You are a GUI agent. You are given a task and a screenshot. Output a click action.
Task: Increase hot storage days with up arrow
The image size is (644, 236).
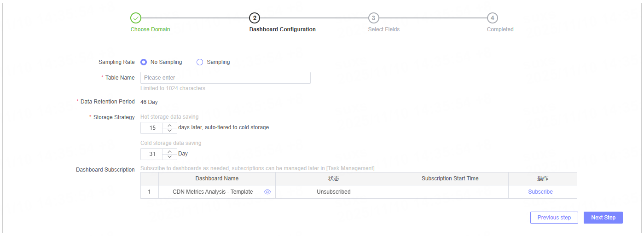169,125
